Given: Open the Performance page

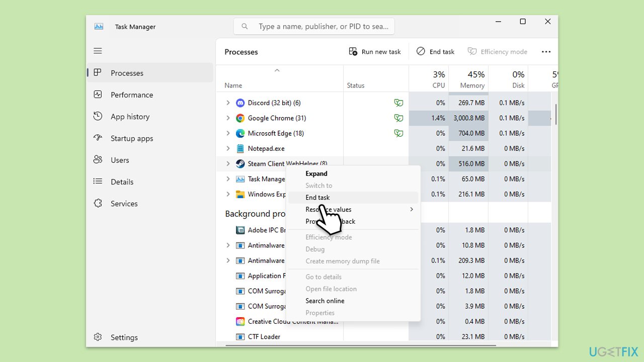Looking at the screenshot, I should [x=150, y=95].
